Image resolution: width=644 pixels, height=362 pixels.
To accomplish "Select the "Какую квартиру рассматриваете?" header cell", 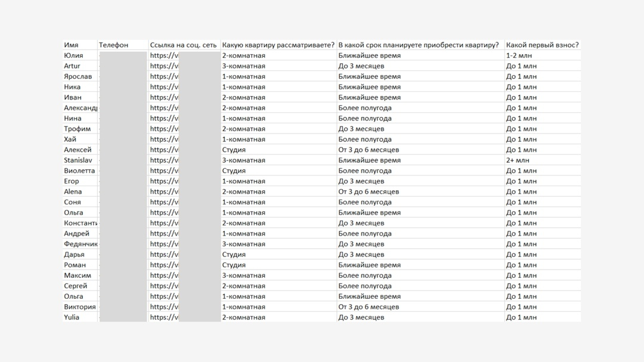I will [278, 45].
